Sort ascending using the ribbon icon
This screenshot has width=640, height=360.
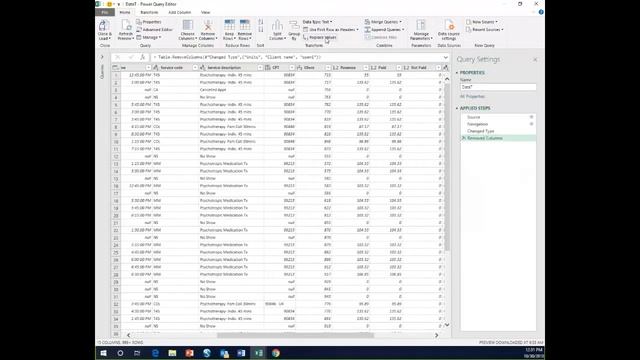(261, 22)
